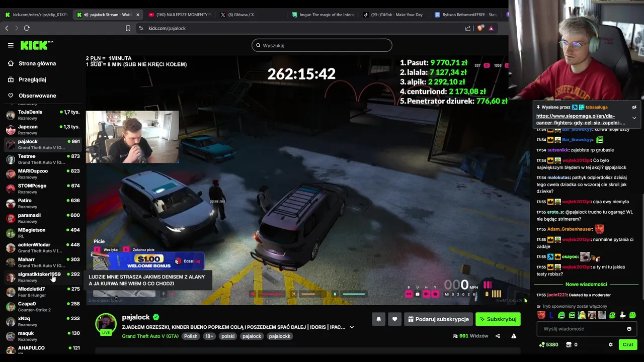Viewport: 644px width, 362px height.
Task: Click the Polish language tag
Action: [x=191, y=336]
